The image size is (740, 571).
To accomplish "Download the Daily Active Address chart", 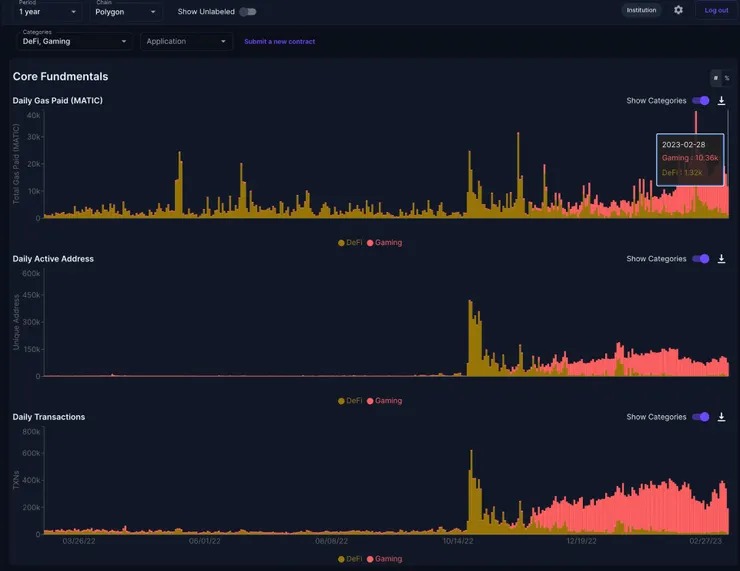I will 721,259.
